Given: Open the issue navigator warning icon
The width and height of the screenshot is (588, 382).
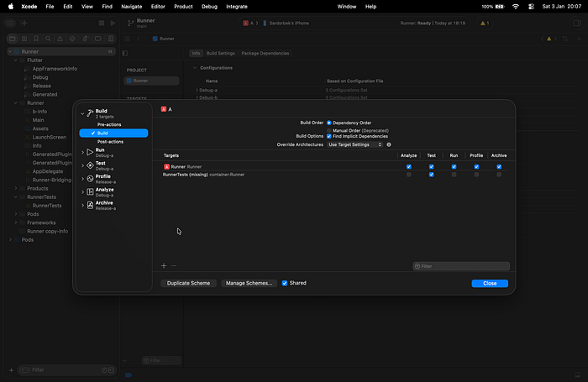Looking at the screenshot, I should tap(60, 39).
